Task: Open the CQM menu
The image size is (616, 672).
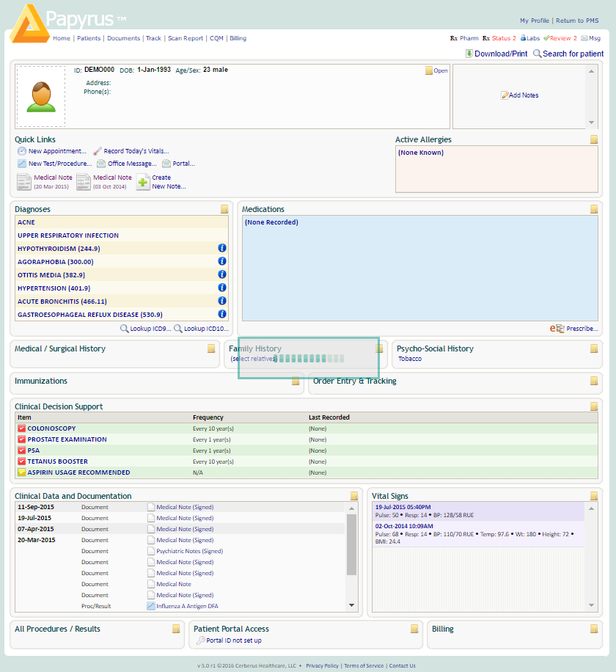Action: point(216,38)
